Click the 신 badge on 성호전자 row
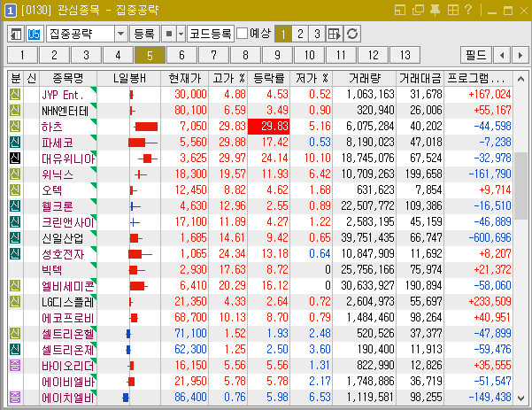The image size is (532, 410). tap(15, 253)
